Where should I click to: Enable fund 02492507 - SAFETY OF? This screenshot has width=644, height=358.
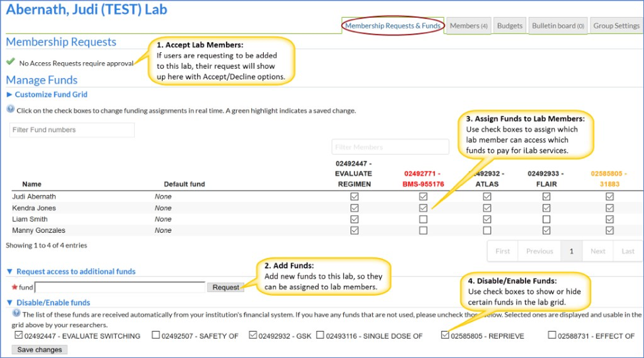tap(155, 335)
